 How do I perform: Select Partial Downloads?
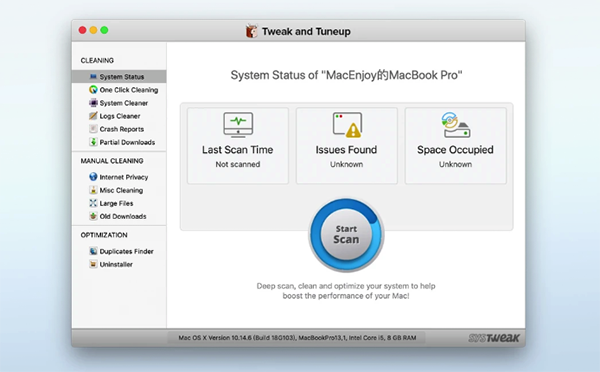tap(119, 142)
